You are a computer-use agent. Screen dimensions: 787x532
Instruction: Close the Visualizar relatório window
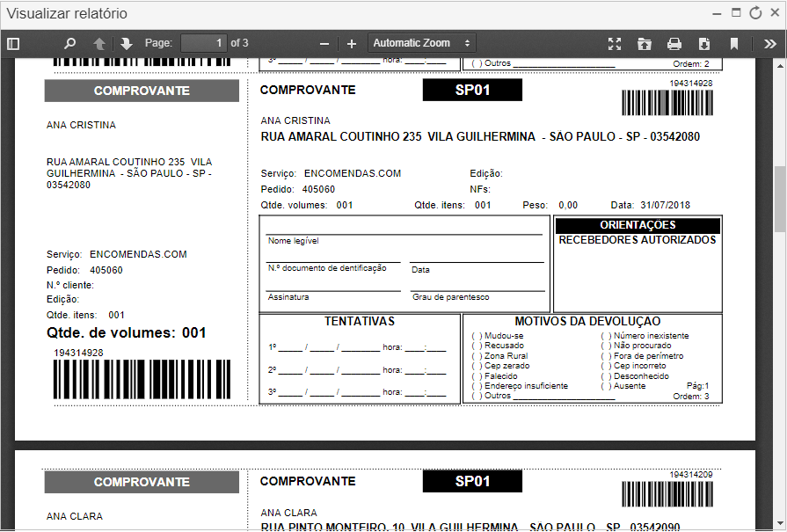(x=775, y=13)
